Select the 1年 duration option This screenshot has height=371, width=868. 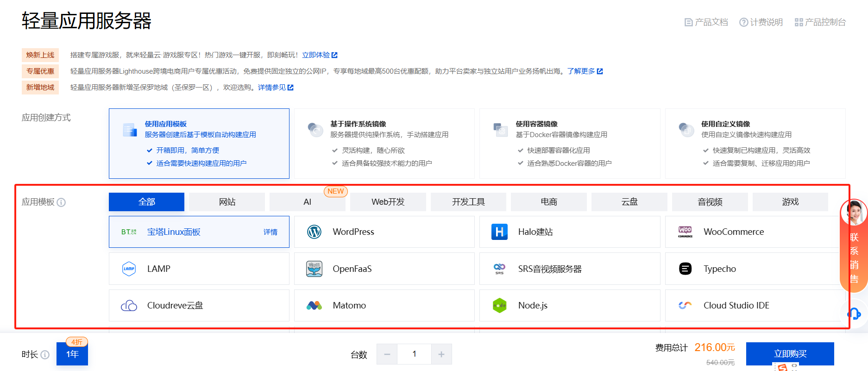coord(72,354)
